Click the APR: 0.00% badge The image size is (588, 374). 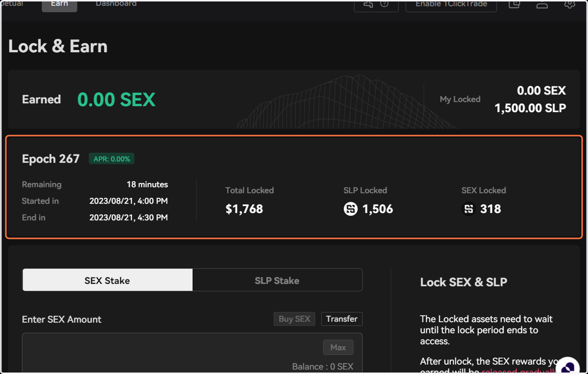pos(112,159)
